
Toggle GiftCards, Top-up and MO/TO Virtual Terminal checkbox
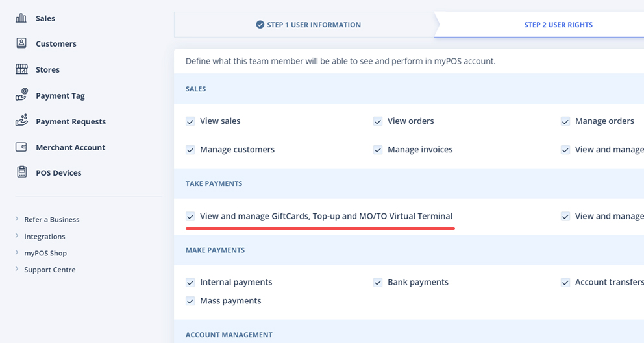pyautogui.click(x=190, y=217)
